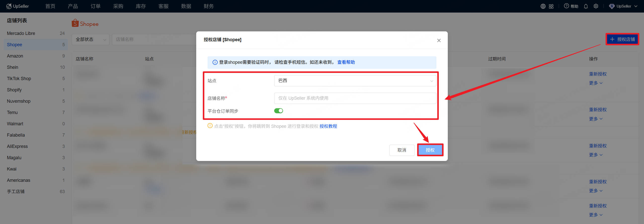The width and height of the screenshot is (644, 224).
Task: Click 重新授权 in the third store row
Action: pyautogui.click(x=598, y=146)
